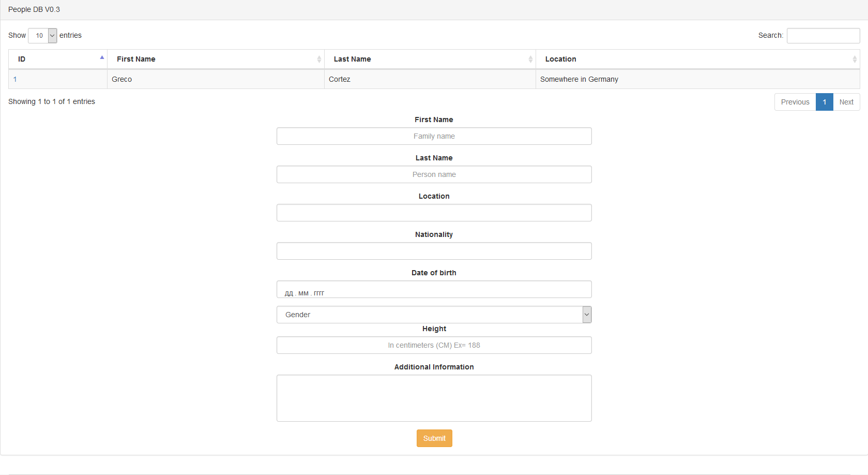The height and width of the screenshot is (475, 868).
Task: Expand the Gender dropdown
Action: click(434, 315)
